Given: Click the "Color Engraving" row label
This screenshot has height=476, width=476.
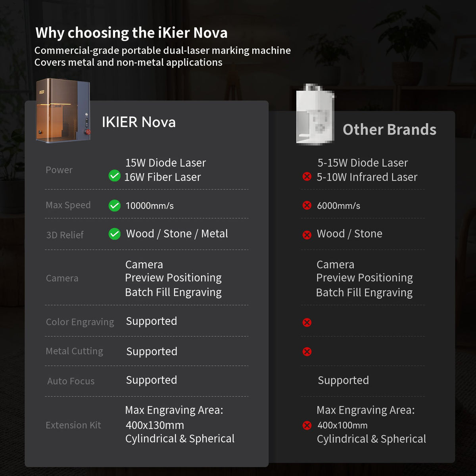Looking at the screenshot, I should [x=80, y=322].
